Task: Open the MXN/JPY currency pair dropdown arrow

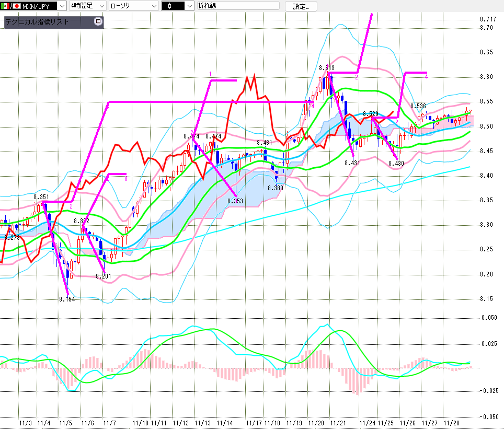Action: (x=62, y=6)
